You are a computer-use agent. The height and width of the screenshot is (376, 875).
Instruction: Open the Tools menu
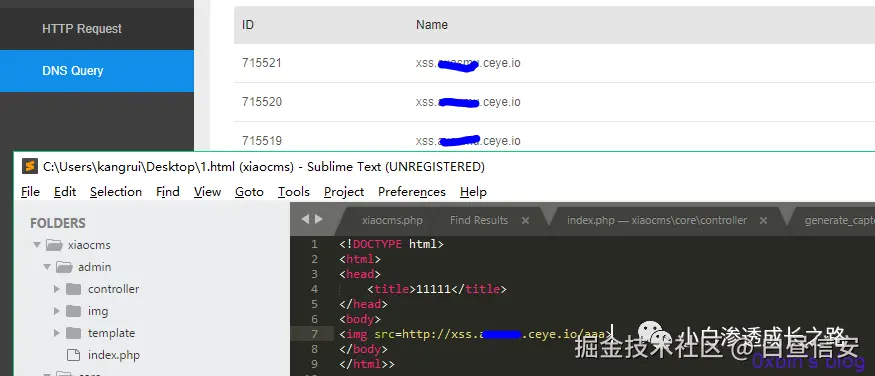point(294,192)
